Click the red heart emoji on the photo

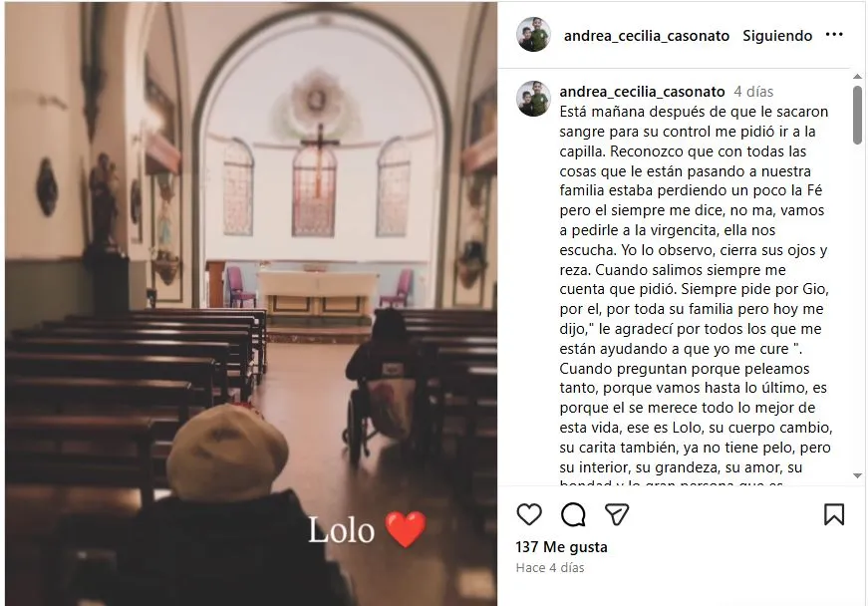pyautogui.click(x=406, y=529)
